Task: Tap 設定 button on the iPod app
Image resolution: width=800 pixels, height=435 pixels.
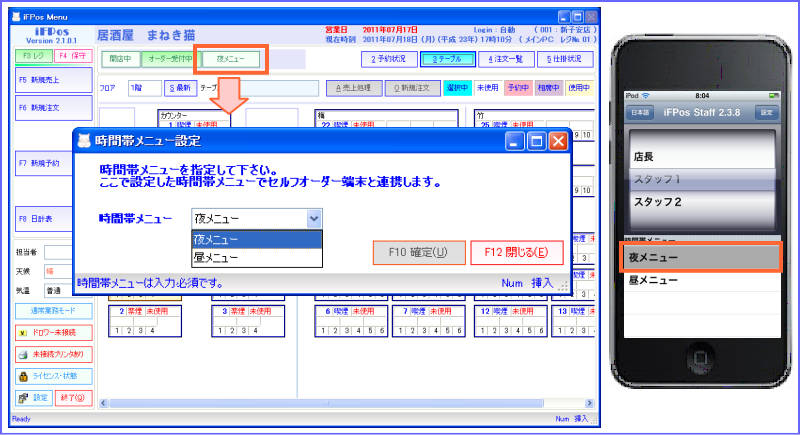Action: click(x=767, y=113)
